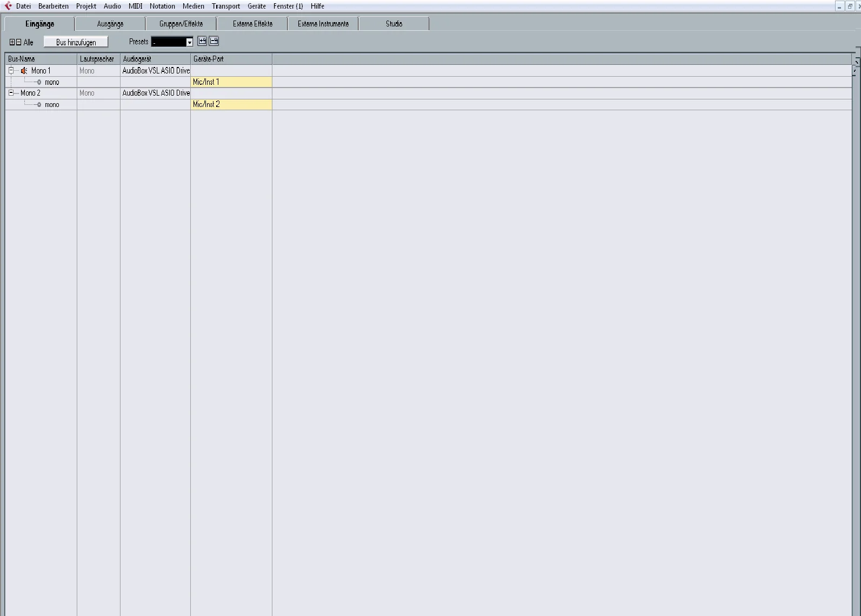Image resolution: width=861 pixels, height=616 pixels.
Task: Click the AudioBox VSL ASIO device for Mono 2
Action: pyautogui.click(x=156, y=93)
